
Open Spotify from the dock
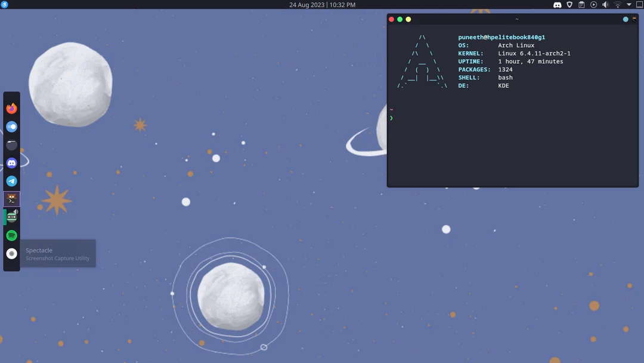(11, 235)
